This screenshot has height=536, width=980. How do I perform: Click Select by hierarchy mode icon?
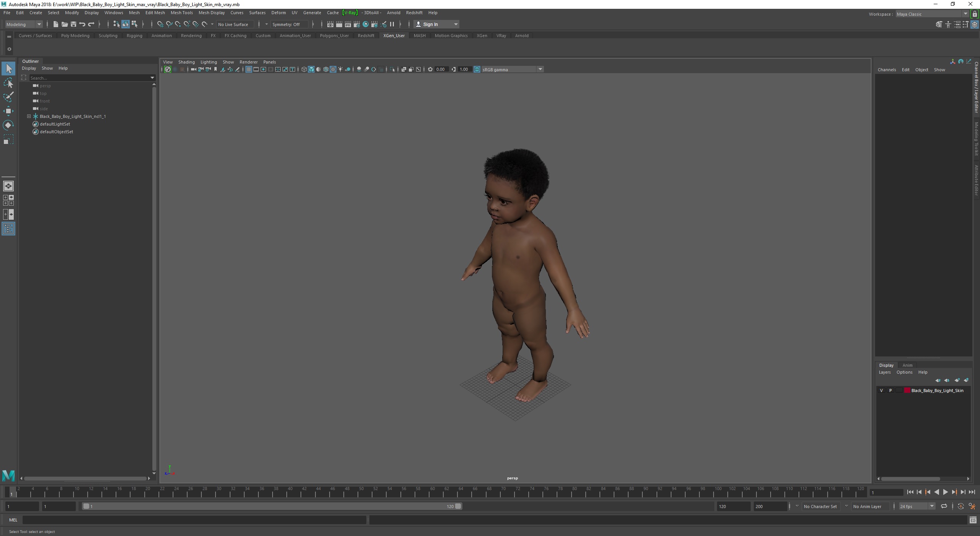[116, 24]
